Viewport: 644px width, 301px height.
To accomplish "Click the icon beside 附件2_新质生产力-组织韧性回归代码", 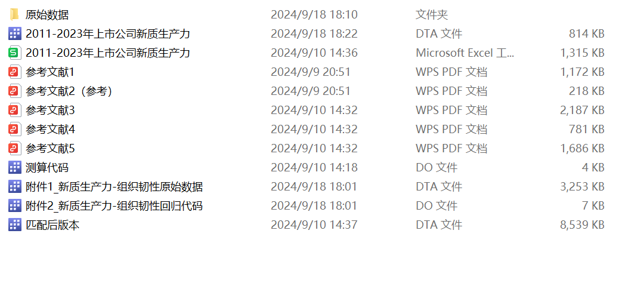I will point(15,206).
